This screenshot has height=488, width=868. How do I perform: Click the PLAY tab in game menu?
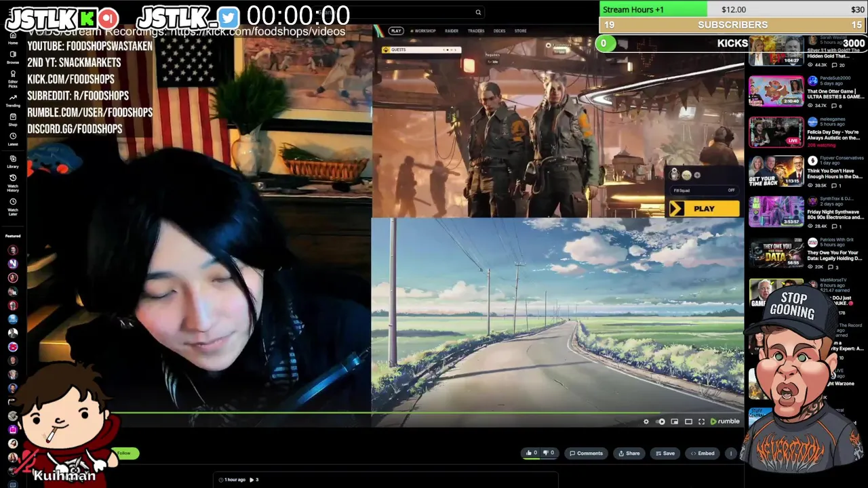point(396,30)
